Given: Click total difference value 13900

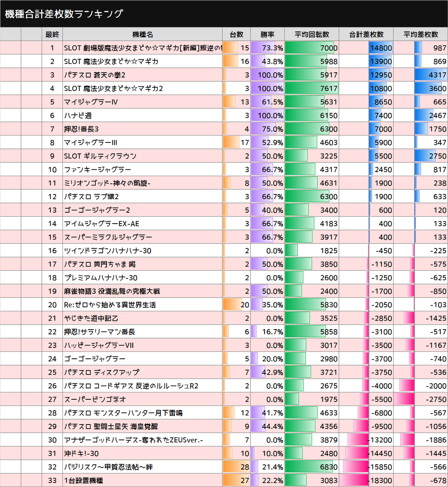Looking at the screenshot, I should tap(381, 61).
